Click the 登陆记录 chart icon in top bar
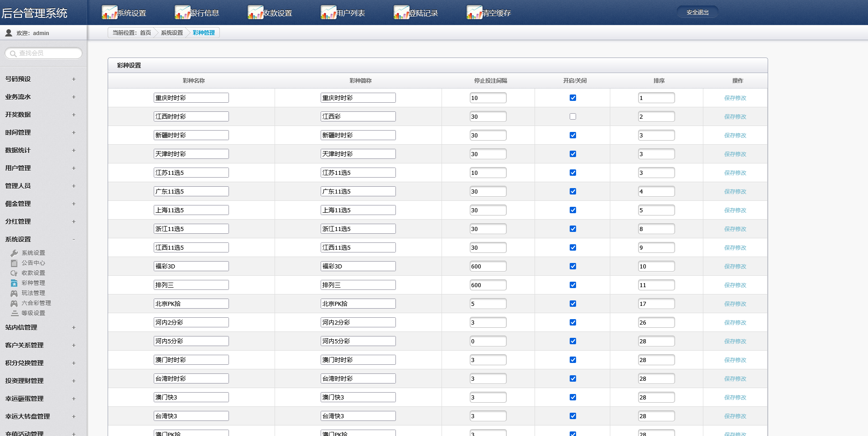Viewport: 868px width, 436px height. click(x=401, y=12)
